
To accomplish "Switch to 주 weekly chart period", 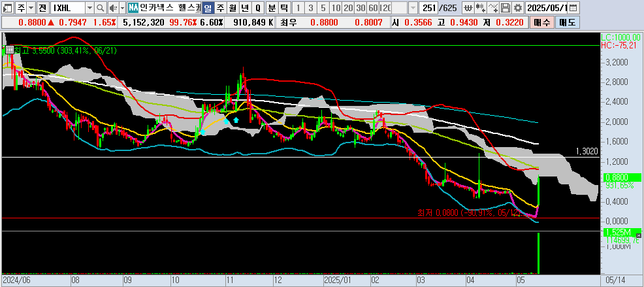I will (221, 7).
